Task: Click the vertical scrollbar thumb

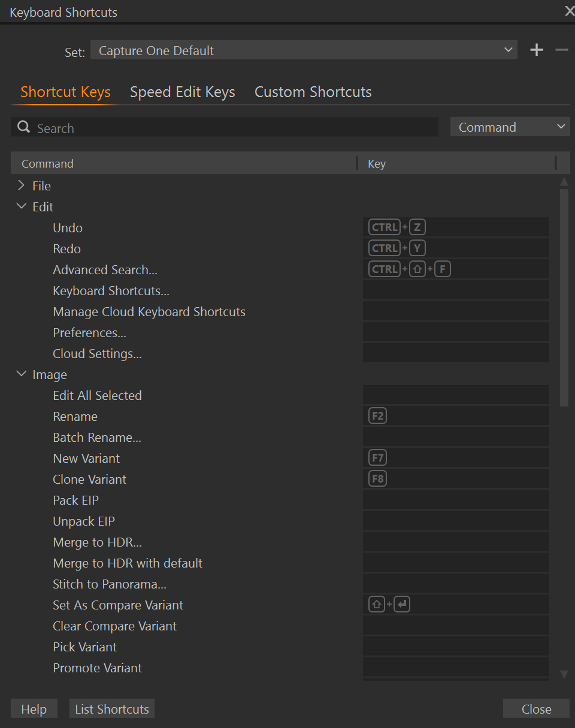Action: pos(564,298)
